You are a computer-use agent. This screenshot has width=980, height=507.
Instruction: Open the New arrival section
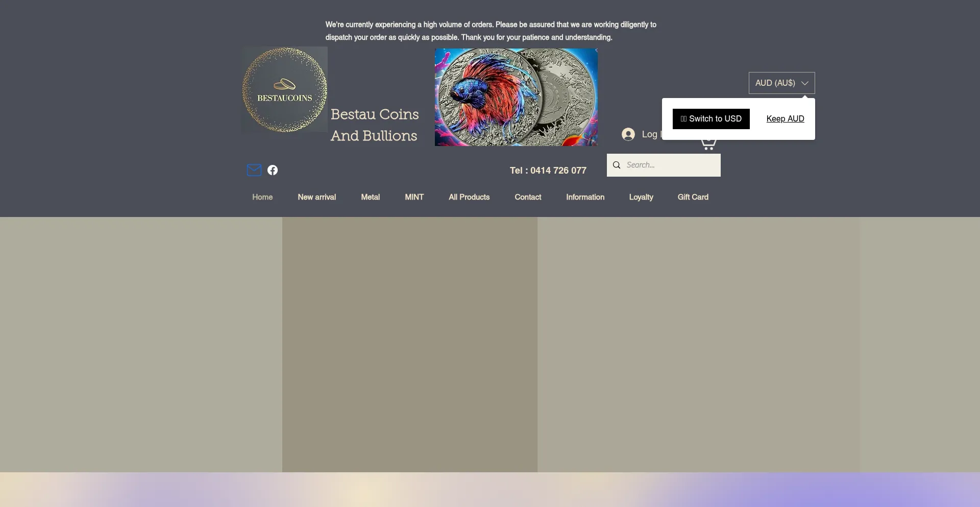click(317, 197)
